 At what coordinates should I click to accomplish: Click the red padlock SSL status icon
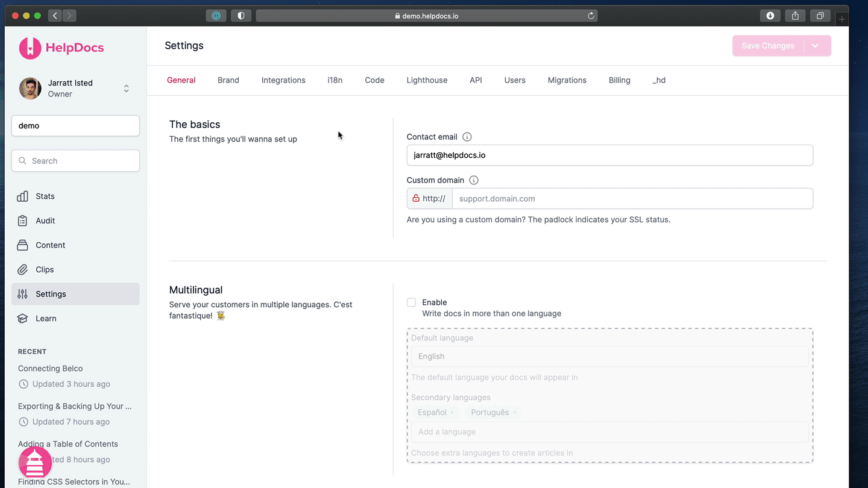tap(415, 198)
